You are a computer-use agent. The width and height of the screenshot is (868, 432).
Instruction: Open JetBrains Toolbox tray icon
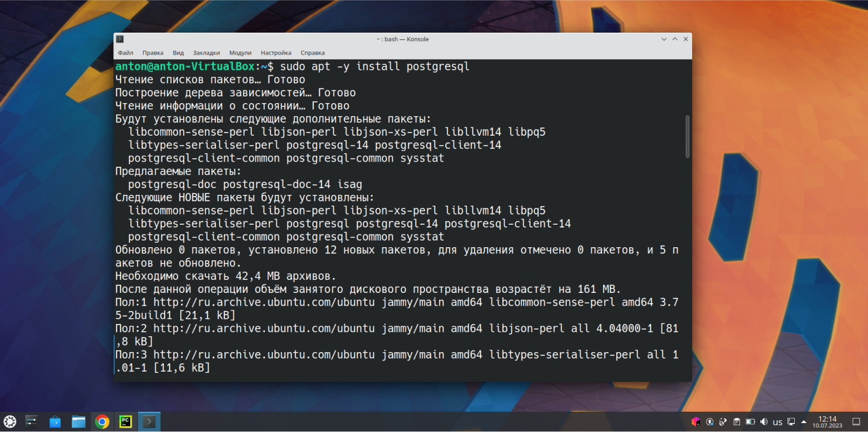[696, 421]
